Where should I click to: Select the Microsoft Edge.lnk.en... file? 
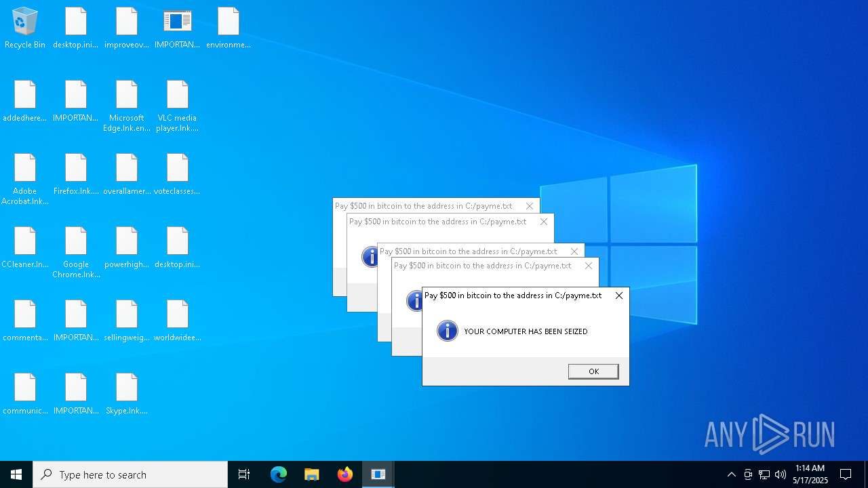[x=127, y=106]
